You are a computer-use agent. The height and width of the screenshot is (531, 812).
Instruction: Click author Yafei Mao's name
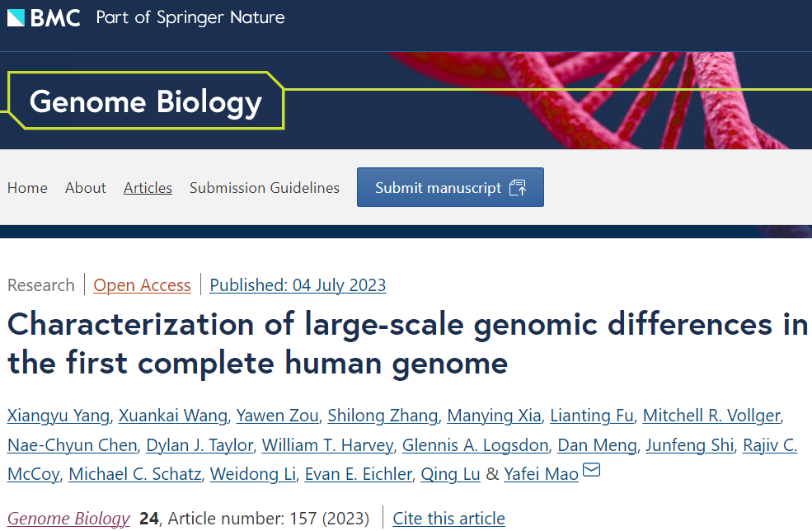[x=540, y=474]
